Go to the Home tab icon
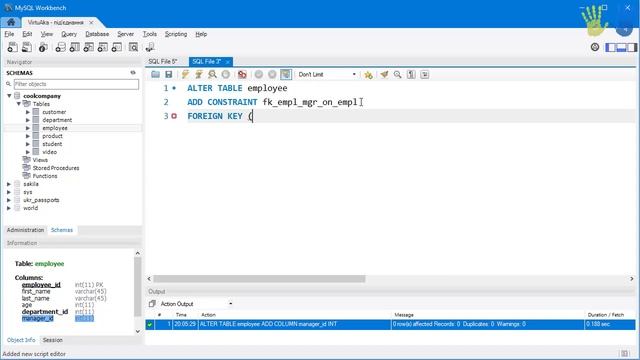Viewport: 640px width, 360px height. (x=11, y=22)
